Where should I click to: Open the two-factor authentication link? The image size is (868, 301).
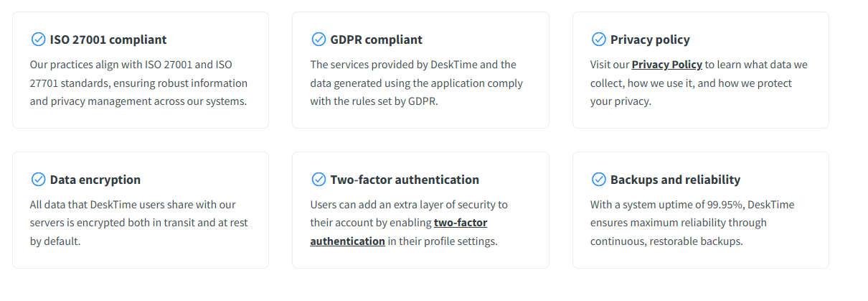coord(460,223)
